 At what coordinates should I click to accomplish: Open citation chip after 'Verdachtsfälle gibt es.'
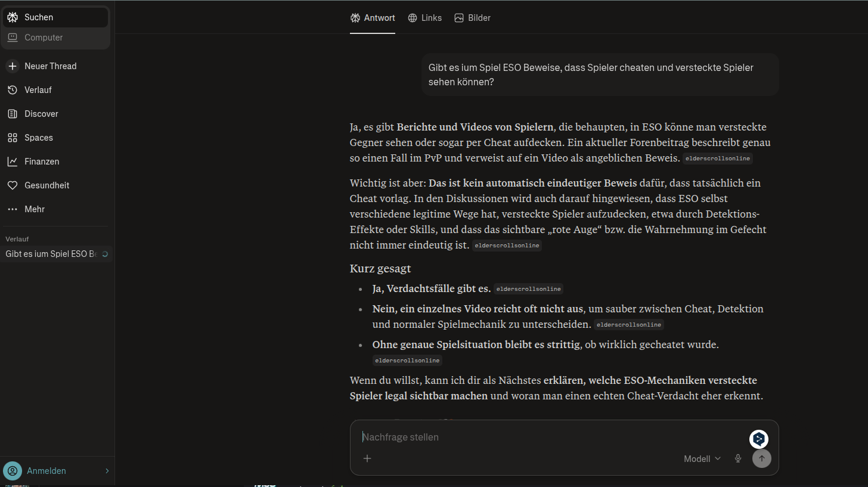click(528, 289)
